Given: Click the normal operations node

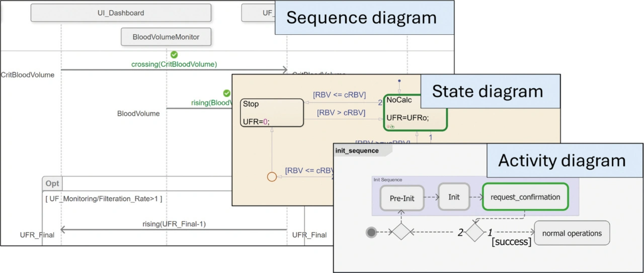Looking at the screenshot, I should pyautogui.click(x=572, y=233).
